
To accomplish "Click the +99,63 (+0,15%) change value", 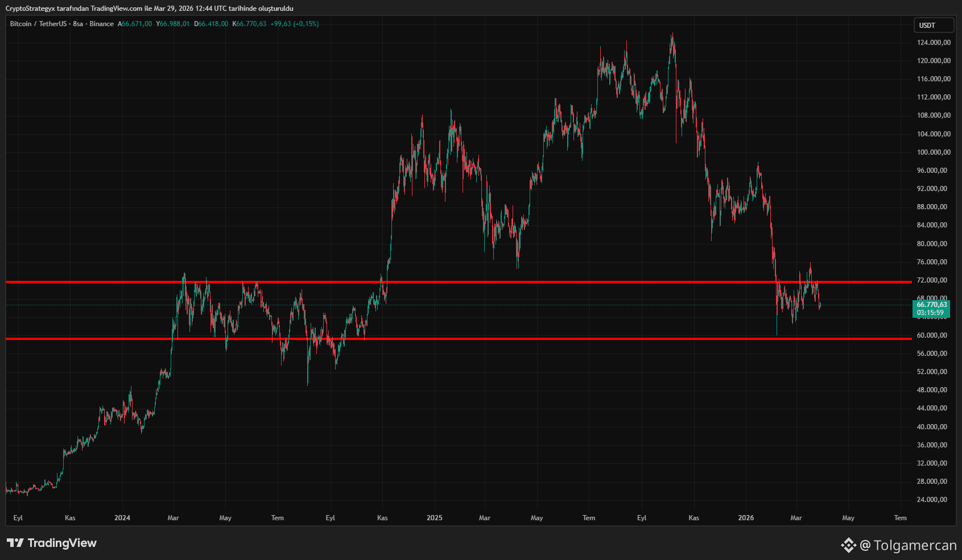I will pyautogui.click(x=295, y=24).
